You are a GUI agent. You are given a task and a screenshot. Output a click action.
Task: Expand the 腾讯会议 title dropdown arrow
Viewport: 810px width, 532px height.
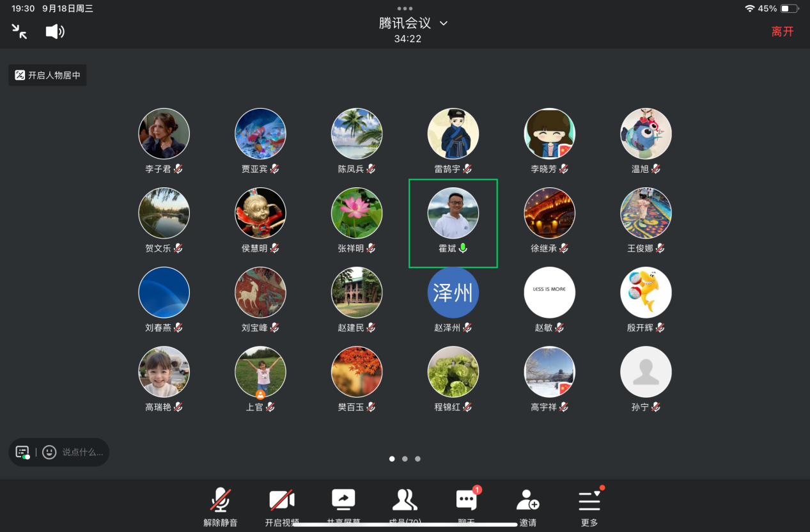[444, 24]
